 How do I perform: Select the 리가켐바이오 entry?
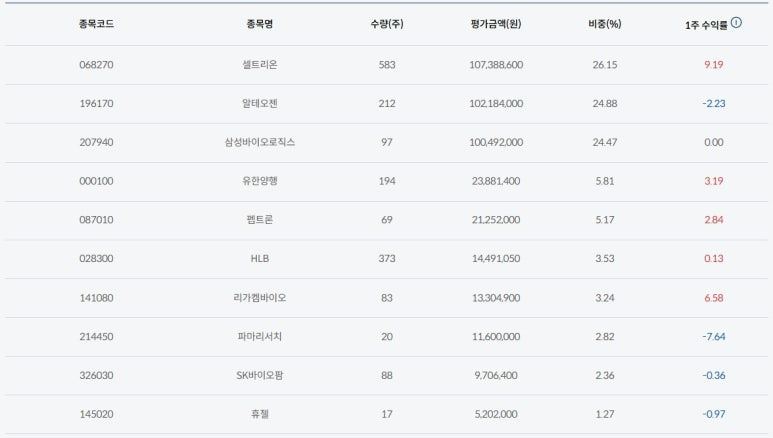[260, 297]
